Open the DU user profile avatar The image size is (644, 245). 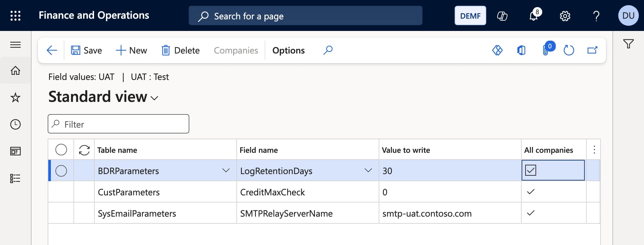tap(628, 15)
